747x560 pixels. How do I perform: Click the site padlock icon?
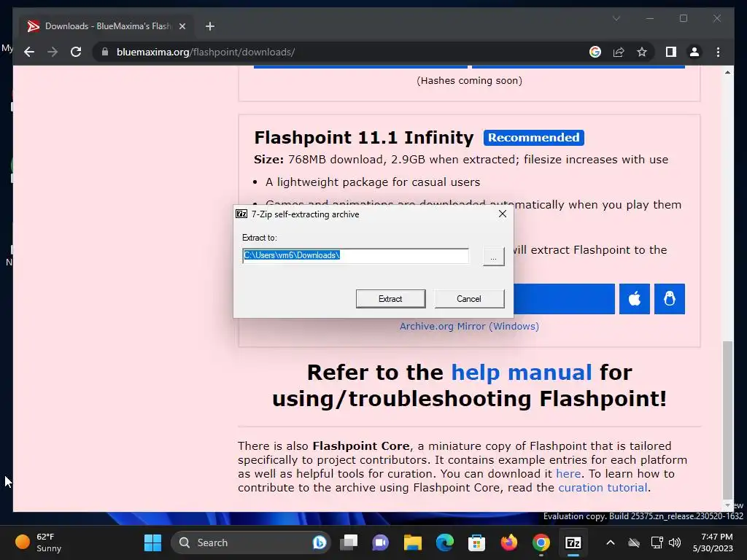tap(105, 52)
